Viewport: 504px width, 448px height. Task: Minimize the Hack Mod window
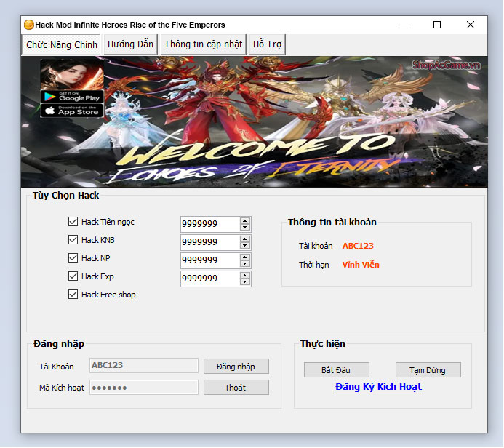[x=404, y=25]
